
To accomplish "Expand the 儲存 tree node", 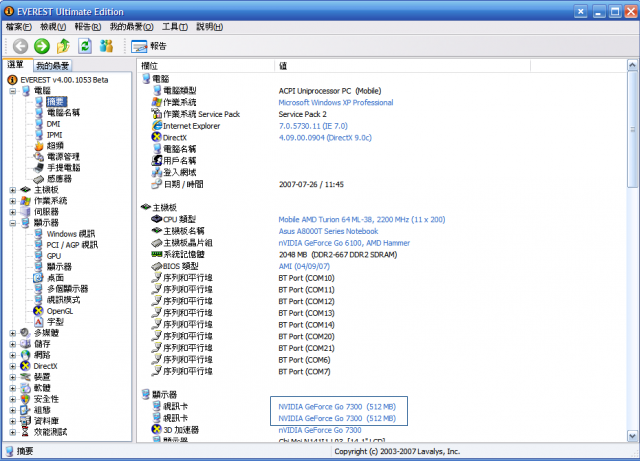I will pos(13,344).
